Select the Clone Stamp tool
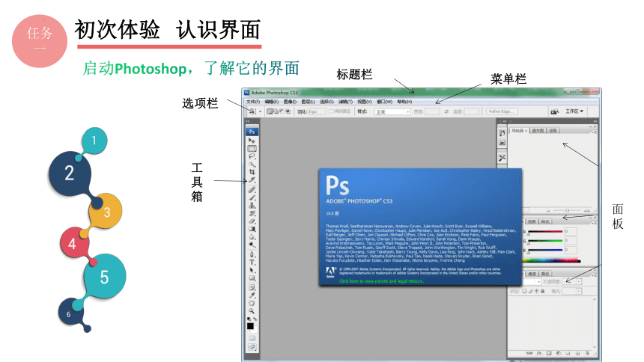Viewport: 644px width, 362px height. pos(252,206)
